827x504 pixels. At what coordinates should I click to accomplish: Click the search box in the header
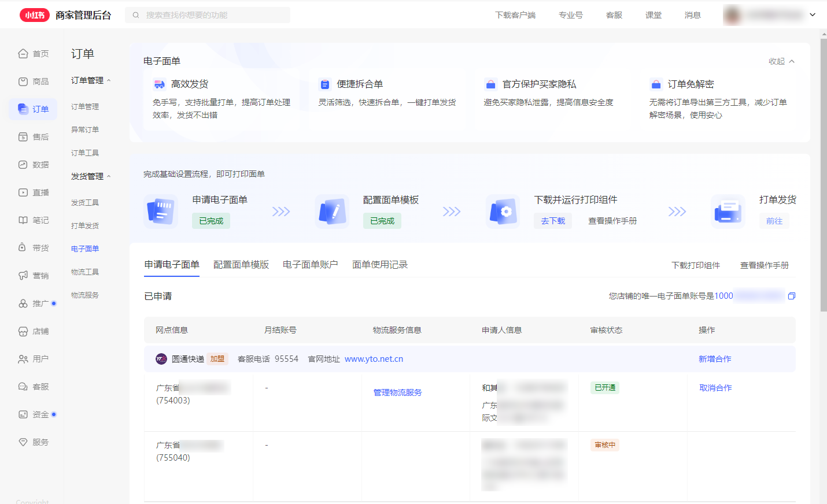208,15
